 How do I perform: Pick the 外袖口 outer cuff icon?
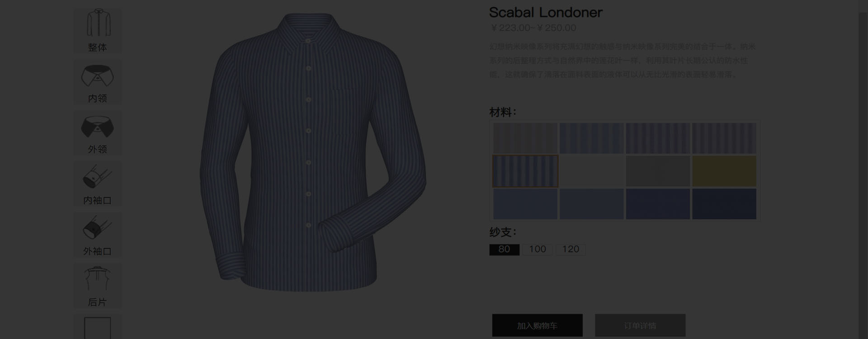tap(98, 235)
